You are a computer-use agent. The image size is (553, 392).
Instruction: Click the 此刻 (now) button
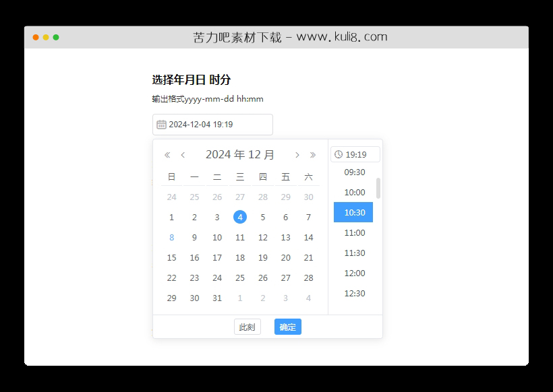coord(247,327)
